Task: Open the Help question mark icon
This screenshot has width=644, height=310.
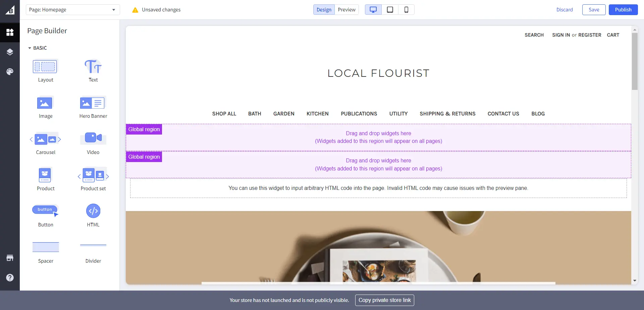Action: coord(10,277)
